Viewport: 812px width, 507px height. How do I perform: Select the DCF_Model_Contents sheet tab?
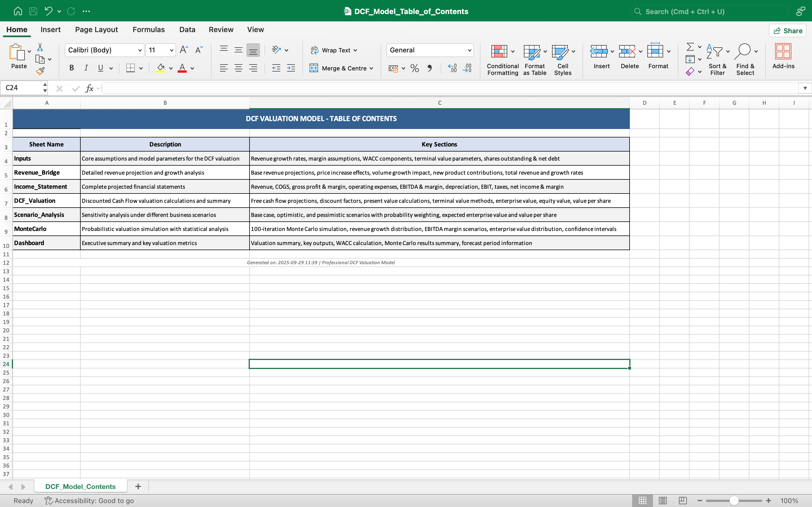click(81, 486)
